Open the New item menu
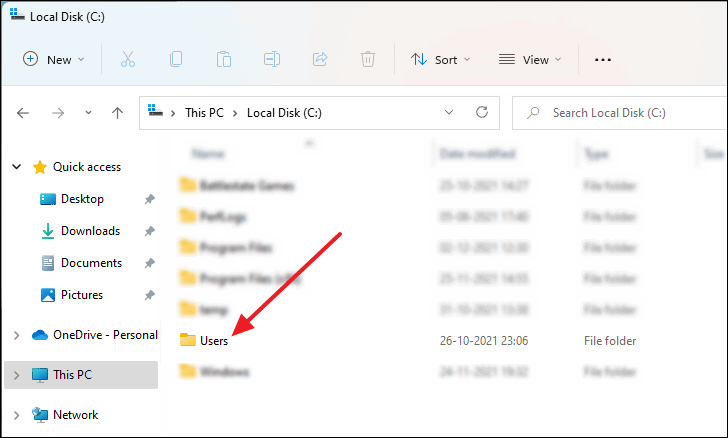 pos(53,59)
